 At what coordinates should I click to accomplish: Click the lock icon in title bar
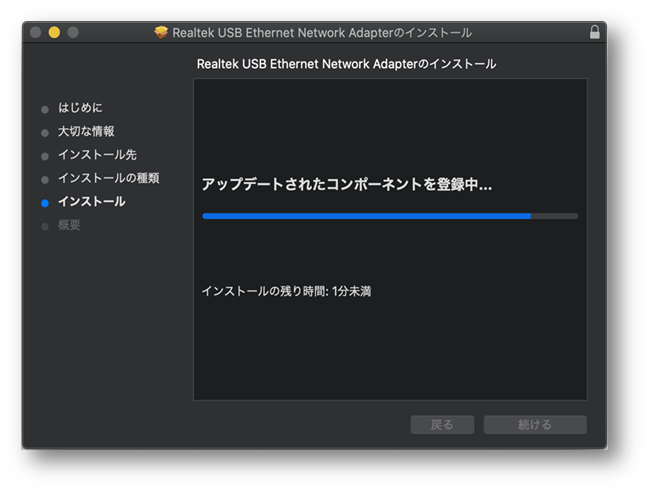(594, 32)
